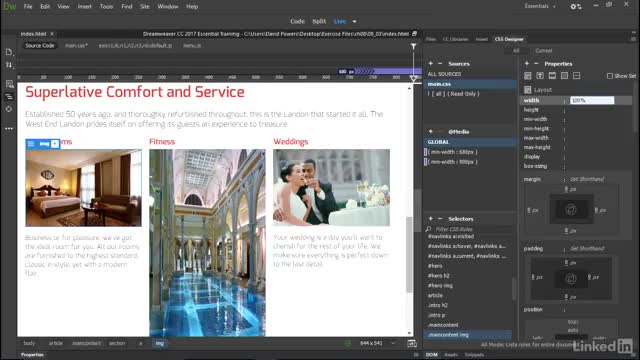Open the sync settings gear icon
640x360 pixels.
point(576,6)
